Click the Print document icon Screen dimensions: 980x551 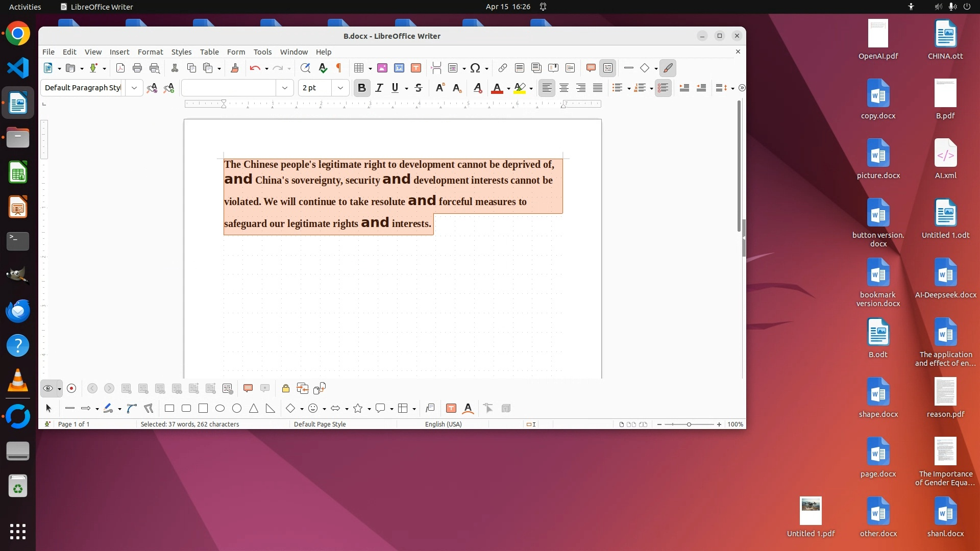pyautogui.click(x=137, y=68)
